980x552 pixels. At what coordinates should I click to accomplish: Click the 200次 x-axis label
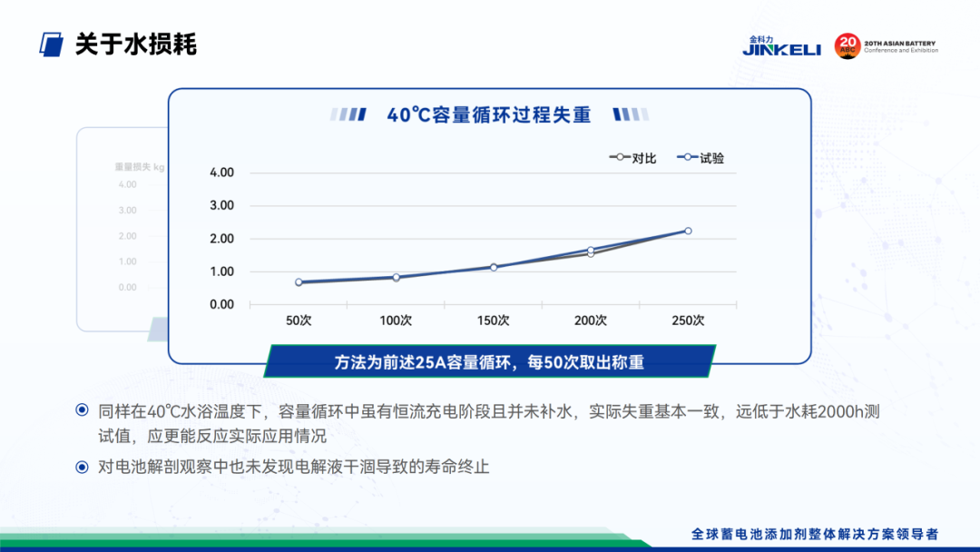[x=591, y=320]
